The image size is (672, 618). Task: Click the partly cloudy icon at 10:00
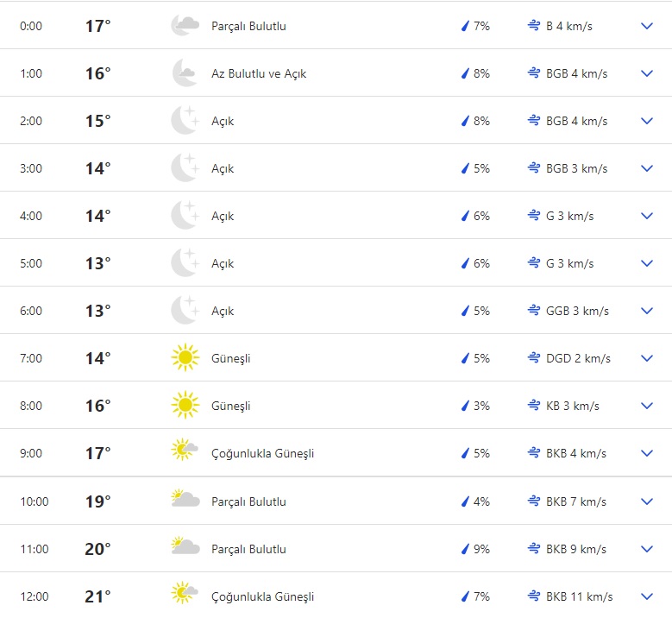coord(185,501)
